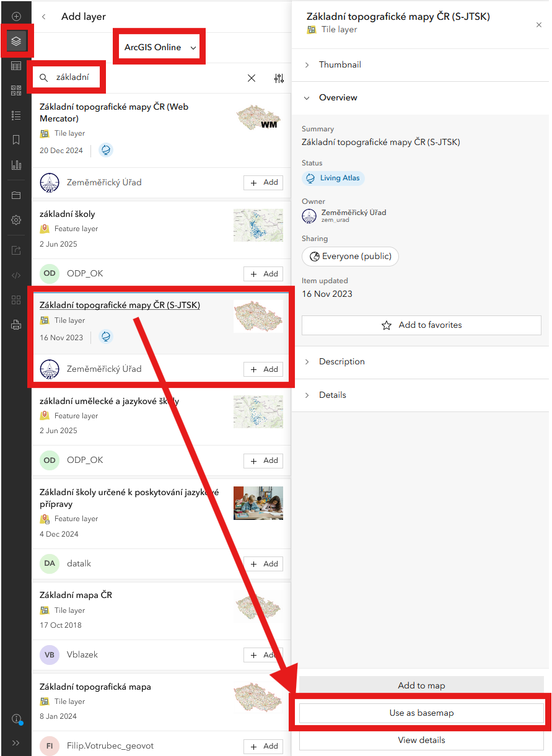This screenshot has height=756, width=552.
Task: Open the Layers panel in sidebar
Action: click(16, 42)
